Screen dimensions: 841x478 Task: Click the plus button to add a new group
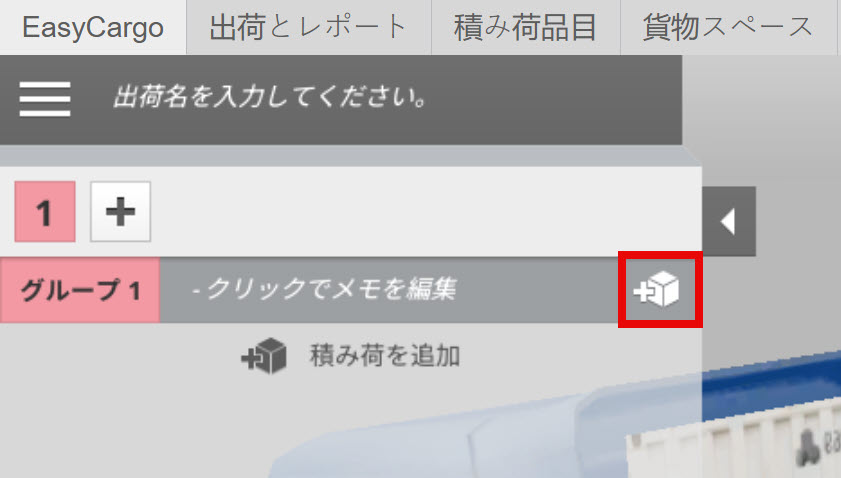coord(121,211)
